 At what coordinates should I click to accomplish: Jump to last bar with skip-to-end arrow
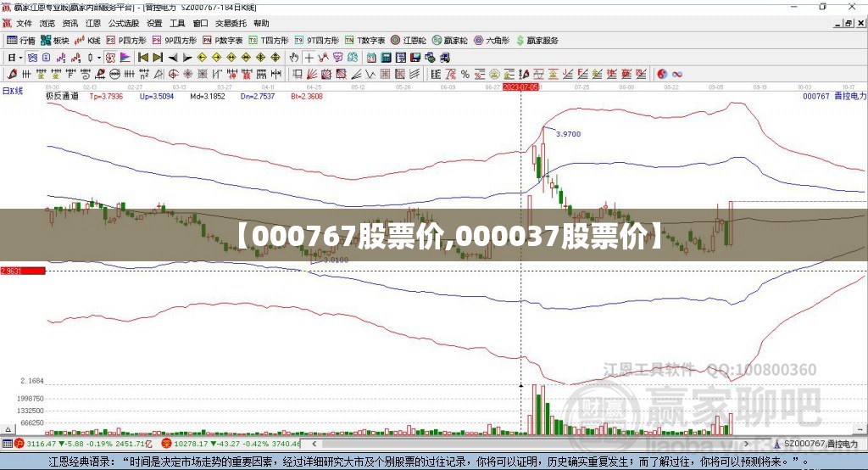pyautogui.click(x=158, y=58)
